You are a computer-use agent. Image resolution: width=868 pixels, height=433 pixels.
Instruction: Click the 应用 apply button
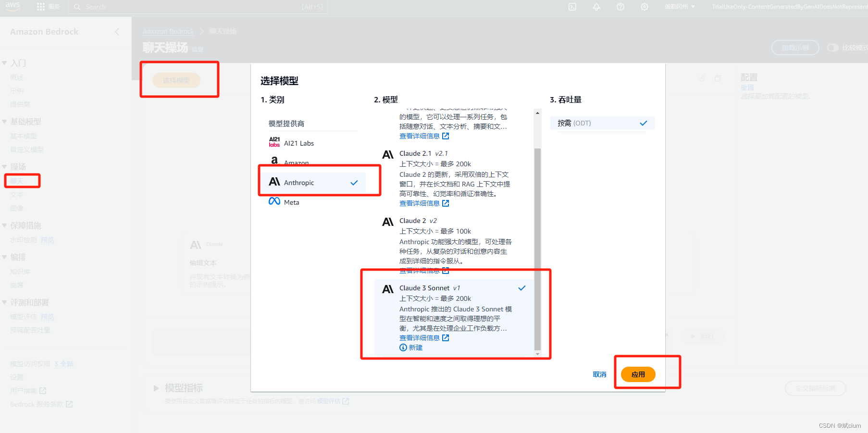[x=638, y=374]
